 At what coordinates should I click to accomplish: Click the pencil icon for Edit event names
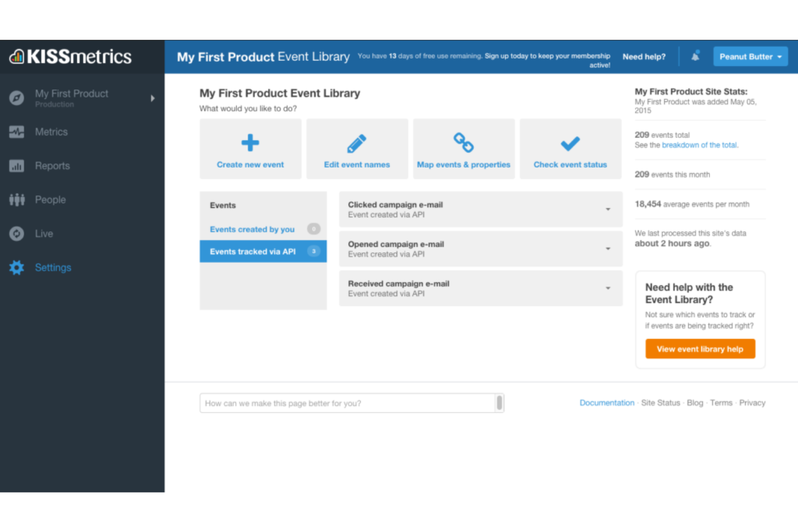356,143
